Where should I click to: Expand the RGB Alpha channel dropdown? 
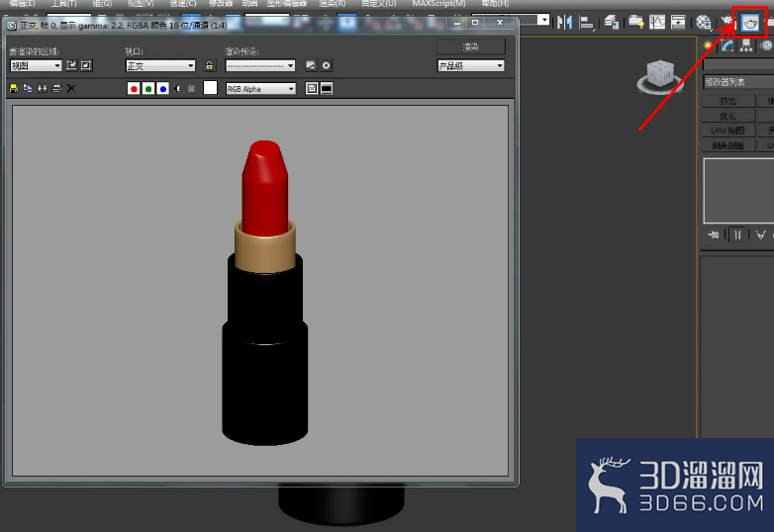coord(260,89)
